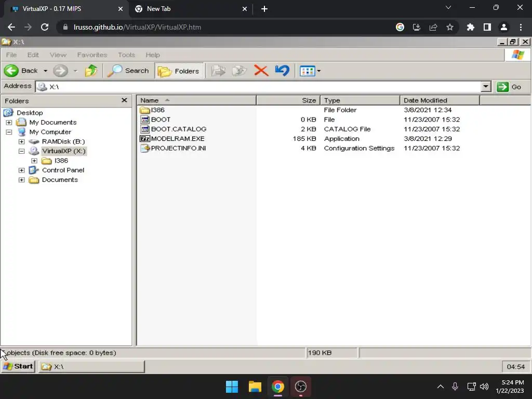Collapse VirtualXP (X:) tree node
Image resolution: width=532 pixels, height=399 pixels.
[21, 151]
